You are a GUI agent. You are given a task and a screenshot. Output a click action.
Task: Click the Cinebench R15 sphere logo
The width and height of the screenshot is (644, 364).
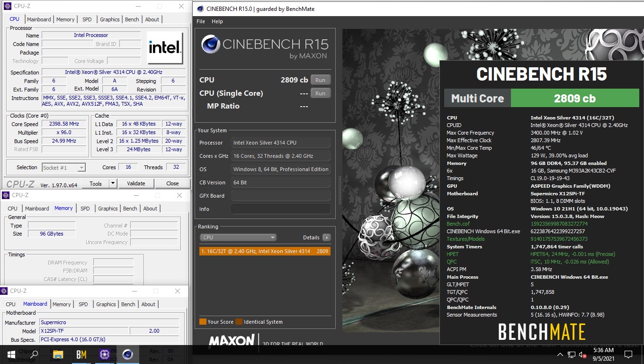point(210,44)
